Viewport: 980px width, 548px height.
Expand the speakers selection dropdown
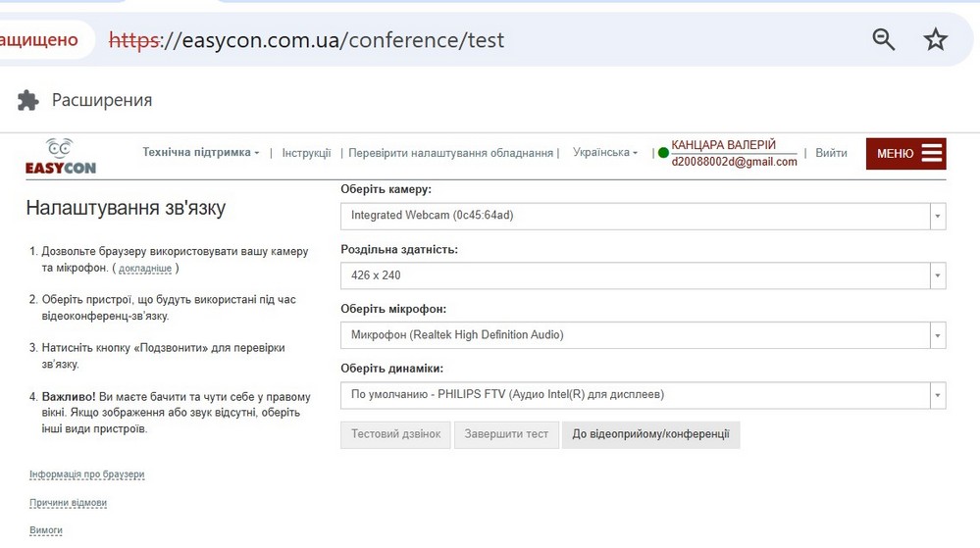pyautogui.click(x=643, y=395)
